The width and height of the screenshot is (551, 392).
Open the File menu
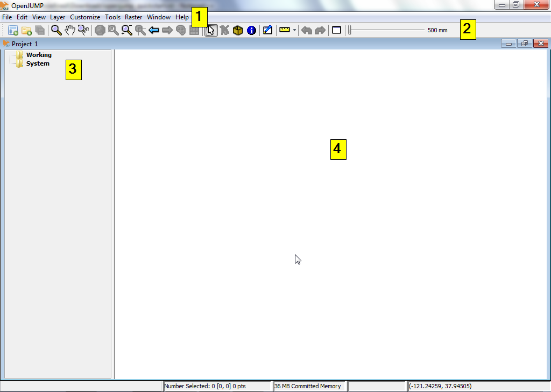(x=7, y=17)
